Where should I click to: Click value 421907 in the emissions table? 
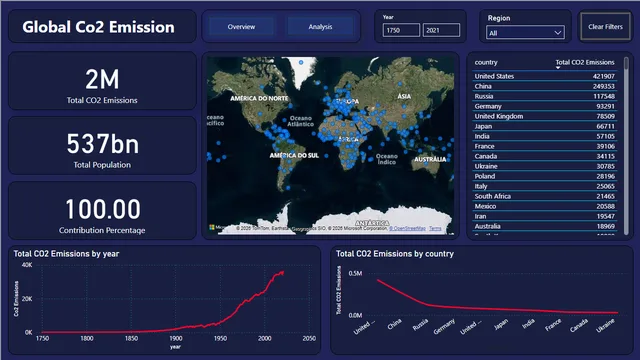coord(603,76)
